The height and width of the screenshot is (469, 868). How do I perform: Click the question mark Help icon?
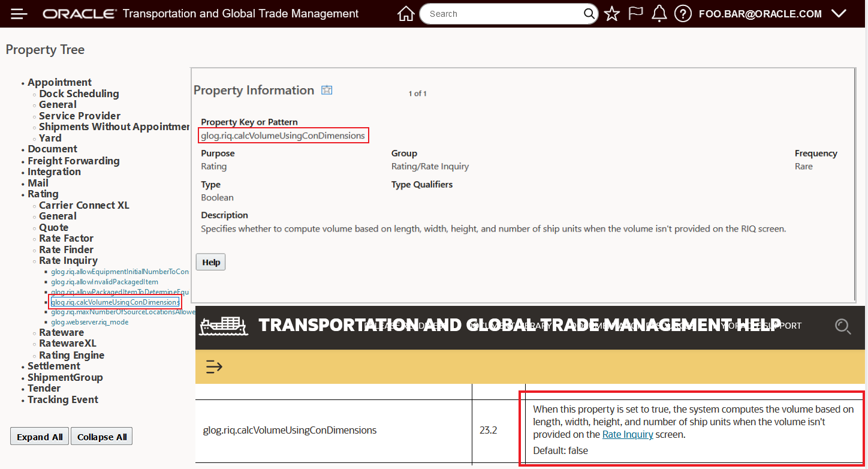[x=683, y=14]
